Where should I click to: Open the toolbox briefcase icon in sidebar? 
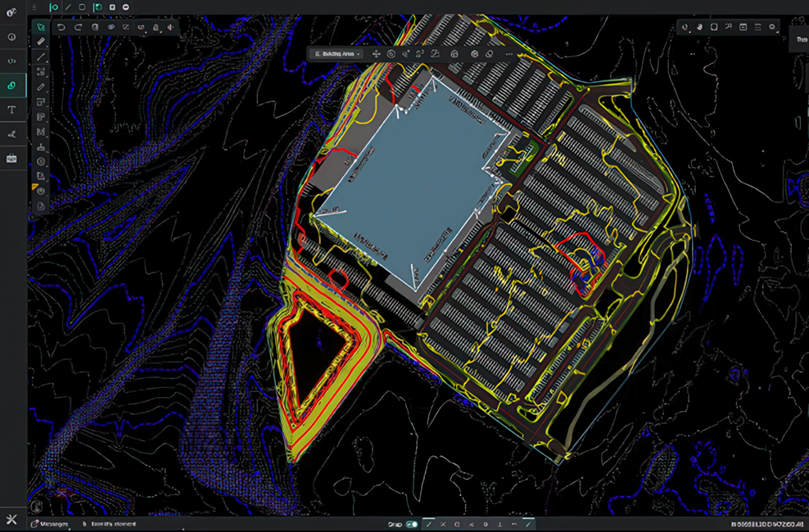coord(12,159)
